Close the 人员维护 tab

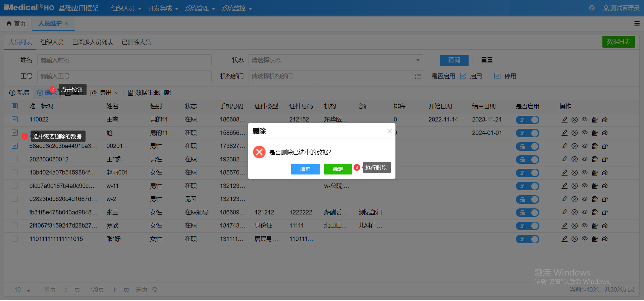click(x=66, y=23)
